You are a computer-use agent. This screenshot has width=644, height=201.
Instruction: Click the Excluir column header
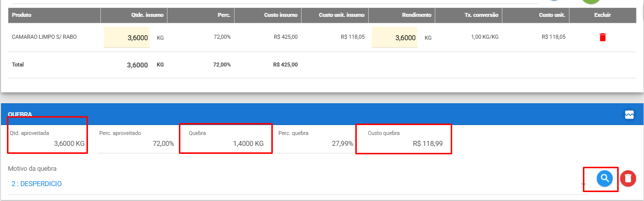pos(602,15)
